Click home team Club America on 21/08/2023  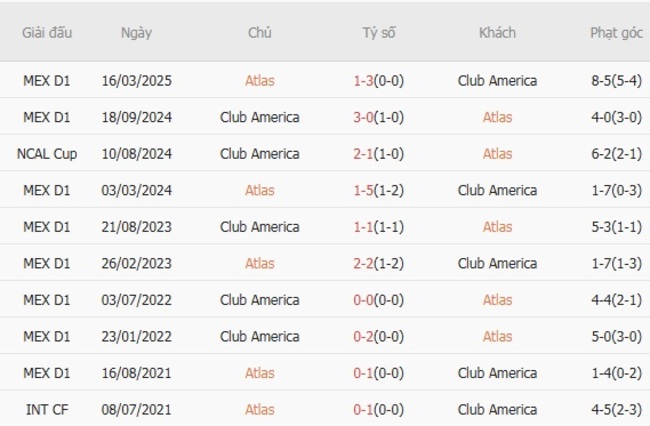(x=260, y=227)
